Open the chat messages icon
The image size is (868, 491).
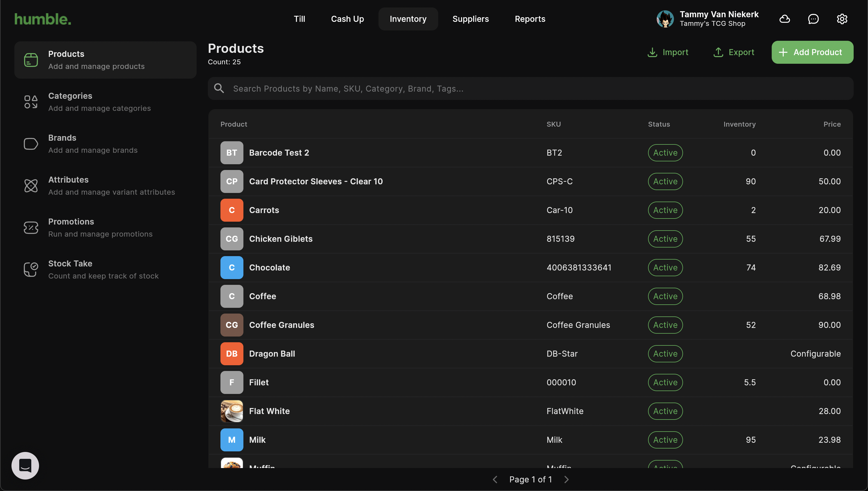(813, 19)
